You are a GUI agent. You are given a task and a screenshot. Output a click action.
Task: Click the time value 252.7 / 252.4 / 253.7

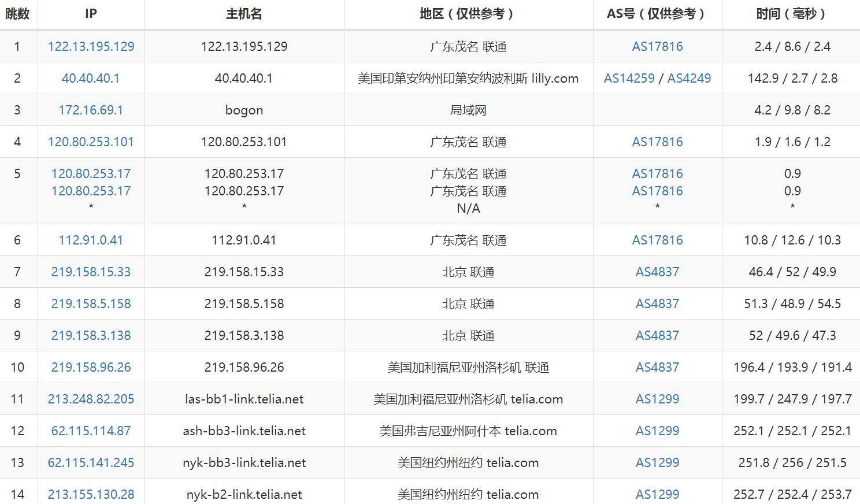click(x=792, y=494)
